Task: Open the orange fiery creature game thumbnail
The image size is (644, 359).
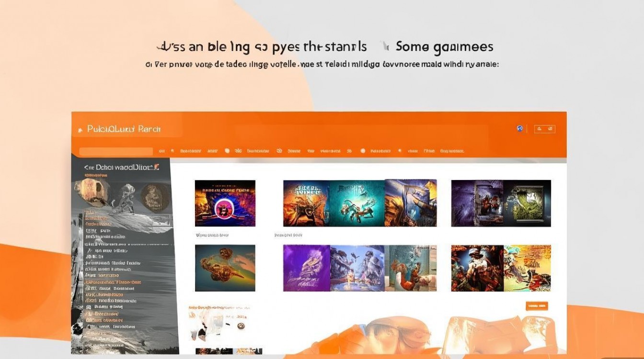Action: point(306,203)
